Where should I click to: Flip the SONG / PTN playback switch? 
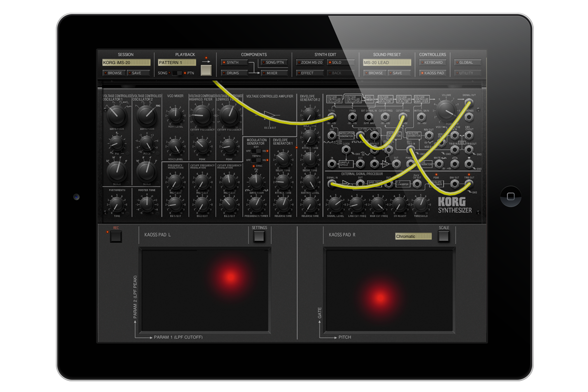point(177,73)
